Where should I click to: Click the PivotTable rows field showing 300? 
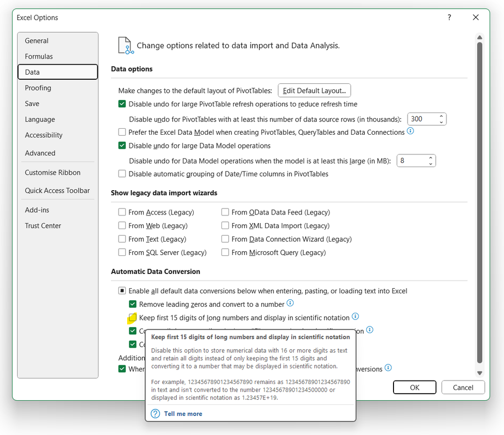click(x=423, y=119)
